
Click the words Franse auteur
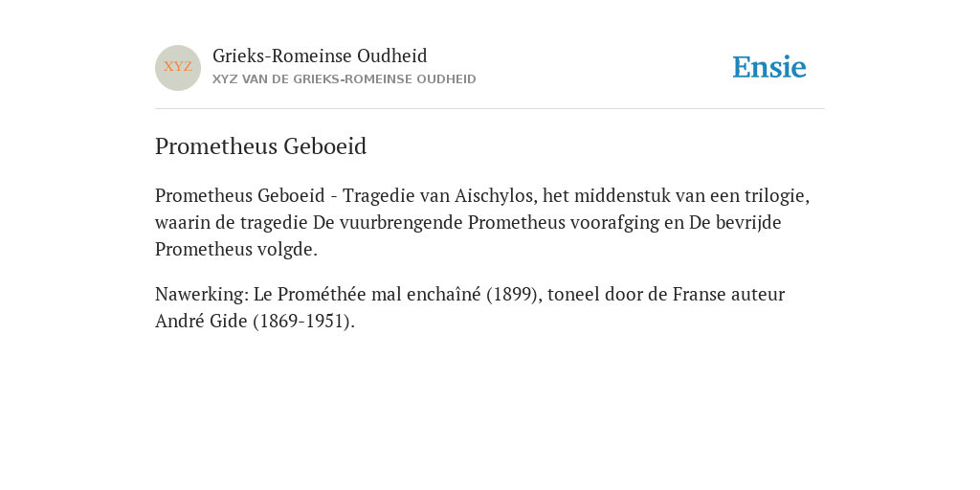coord(728,295)
